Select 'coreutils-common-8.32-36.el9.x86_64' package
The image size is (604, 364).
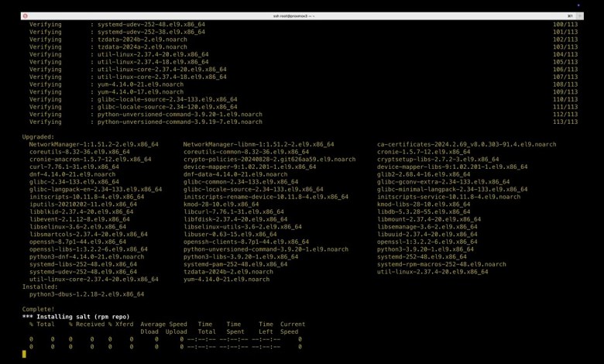tap(245, 152)
